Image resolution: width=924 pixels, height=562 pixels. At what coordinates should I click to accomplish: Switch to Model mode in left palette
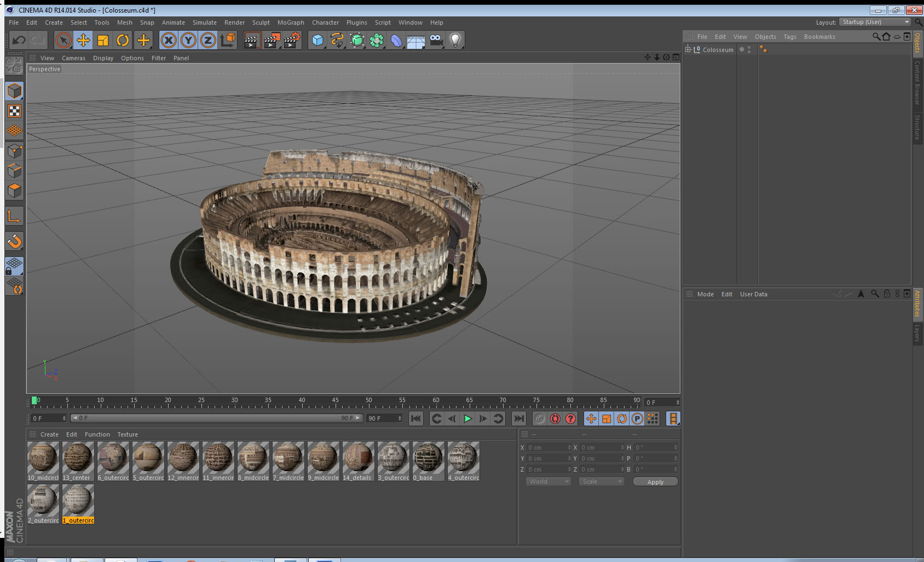[14, 91]
